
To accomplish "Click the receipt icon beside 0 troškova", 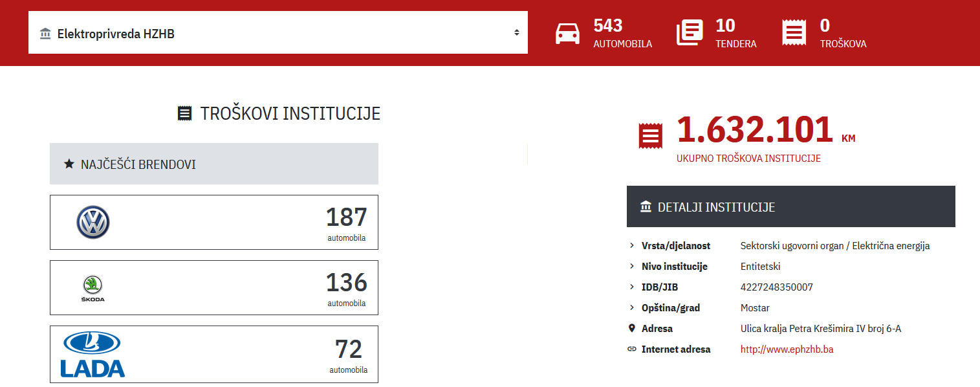I will point(794,32).
